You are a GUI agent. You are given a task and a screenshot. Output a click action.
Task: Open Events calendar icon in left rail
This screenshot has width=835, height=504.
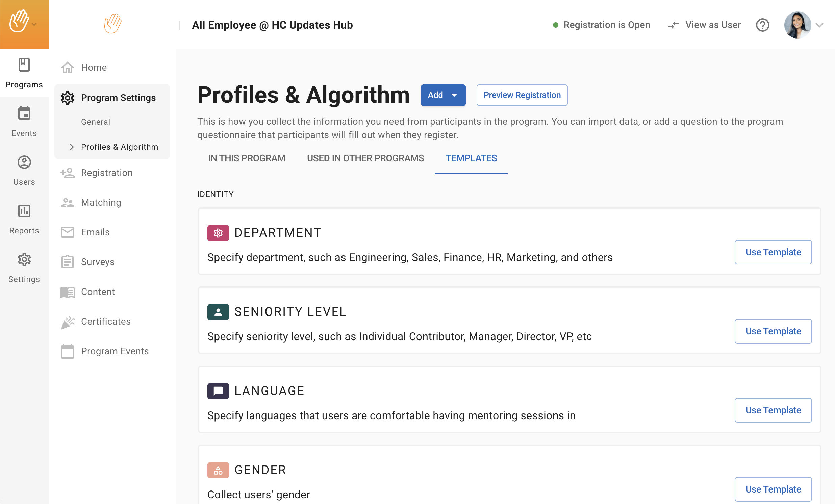pos(24,114)
